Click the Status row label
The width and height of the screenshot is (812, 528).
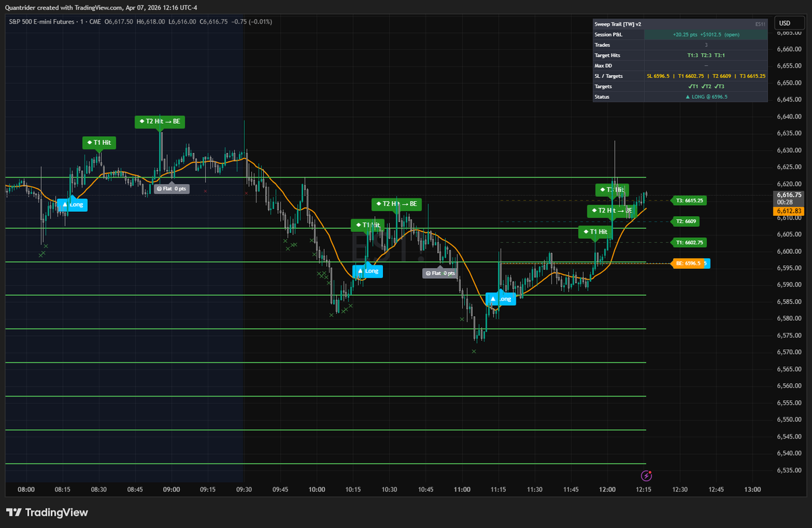pyautogui.click(x=602, y=97)
